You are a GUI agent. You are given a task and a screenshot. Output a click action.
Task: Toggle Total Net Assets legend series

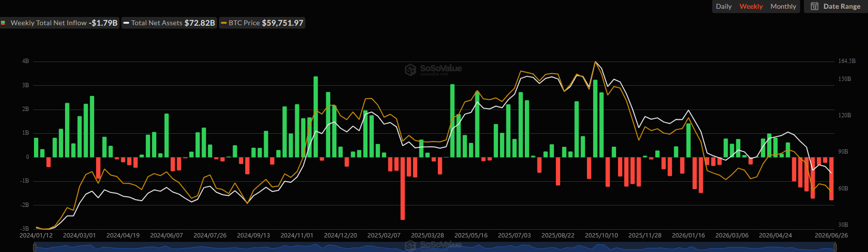[169, 23]
